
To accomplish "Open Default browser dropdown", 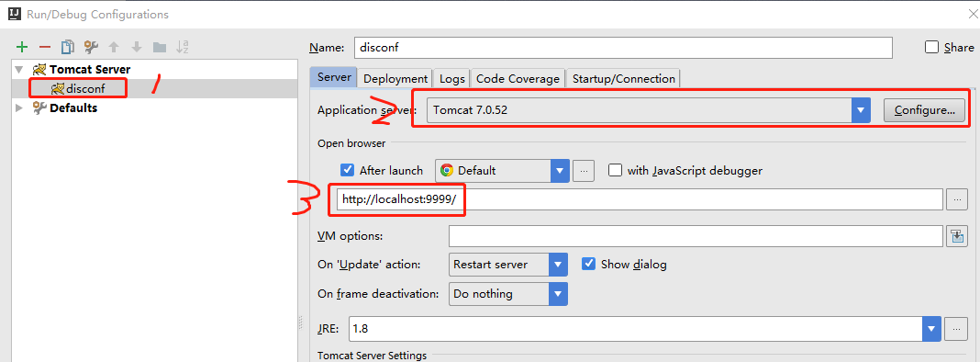I will point(503,170).
